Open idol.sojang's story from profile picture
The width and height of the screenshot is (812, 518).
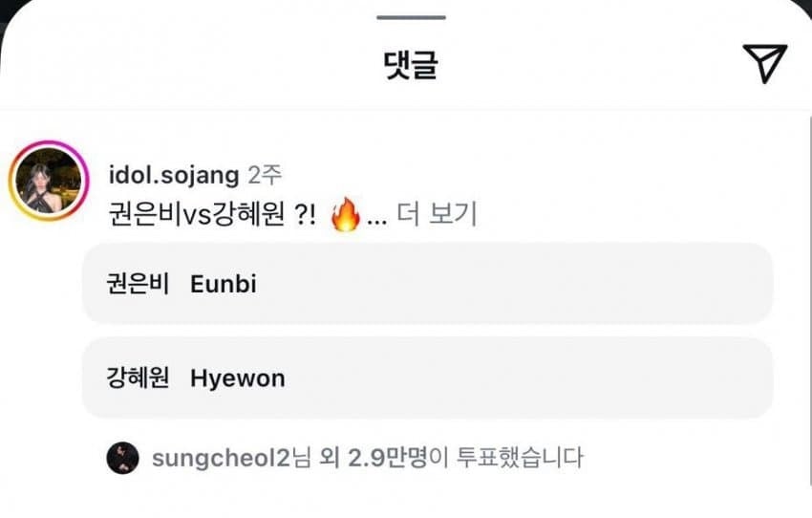coord(49,181)
